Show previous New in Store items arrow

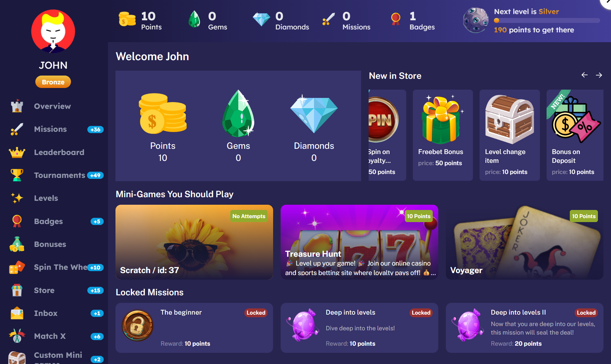(585, 75)
